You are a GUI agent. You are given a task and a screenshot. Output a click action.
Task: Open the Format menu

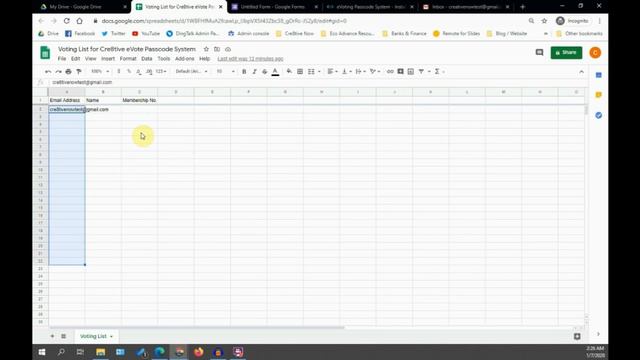128,59
